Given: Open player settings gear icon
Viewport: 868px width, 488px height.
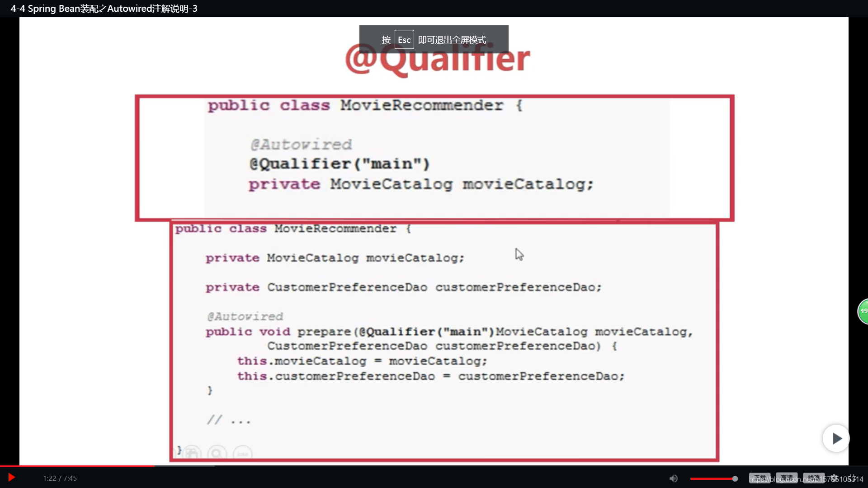Looking at the screenshot, I should click(x=835, y=478).
